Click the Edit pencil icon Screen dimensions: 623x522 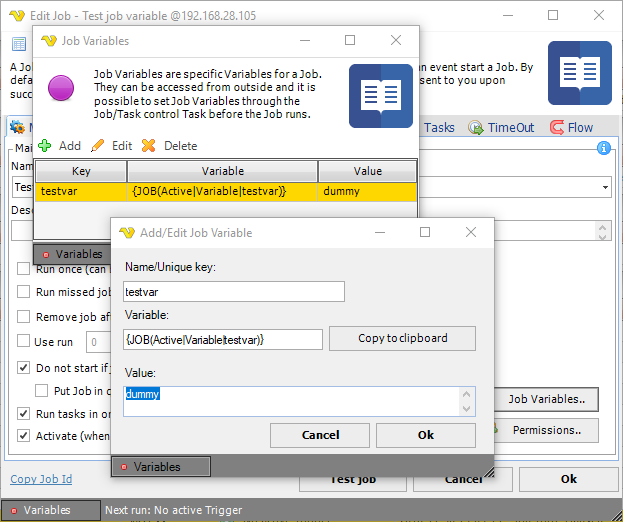click(98, 146)
